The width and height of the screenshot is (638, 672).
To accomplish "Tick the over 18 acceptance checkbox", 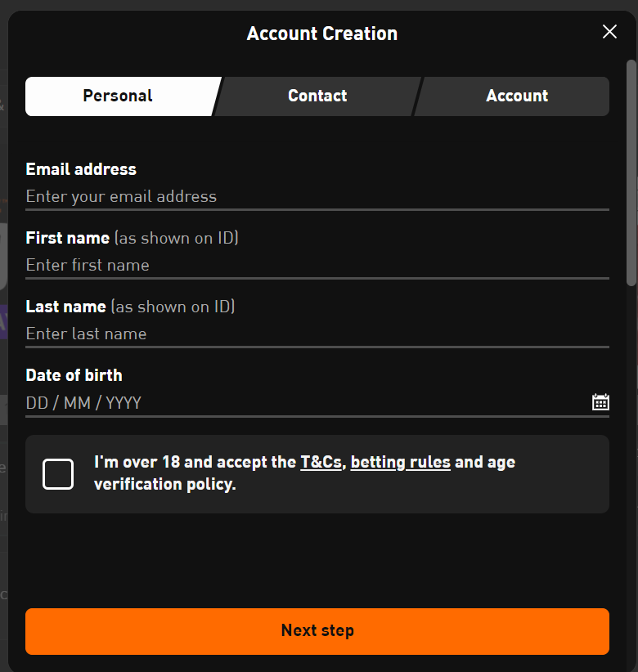I will pos(58,474).
